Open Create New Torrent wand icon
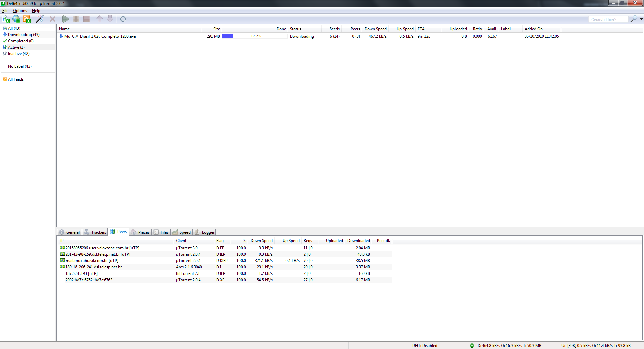The width and height of the screenshot is (644, 349). click(40, 19)
